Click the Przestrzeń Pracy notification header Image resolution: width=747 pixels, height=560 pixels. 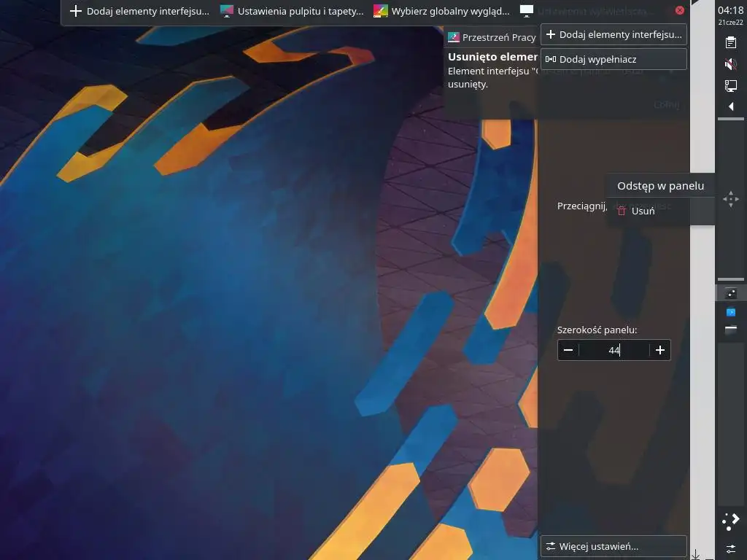492,37
